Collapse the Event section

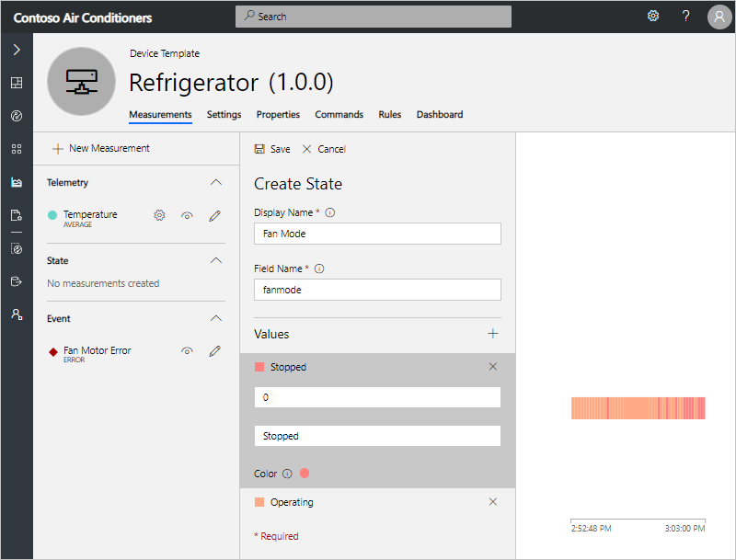216,319
